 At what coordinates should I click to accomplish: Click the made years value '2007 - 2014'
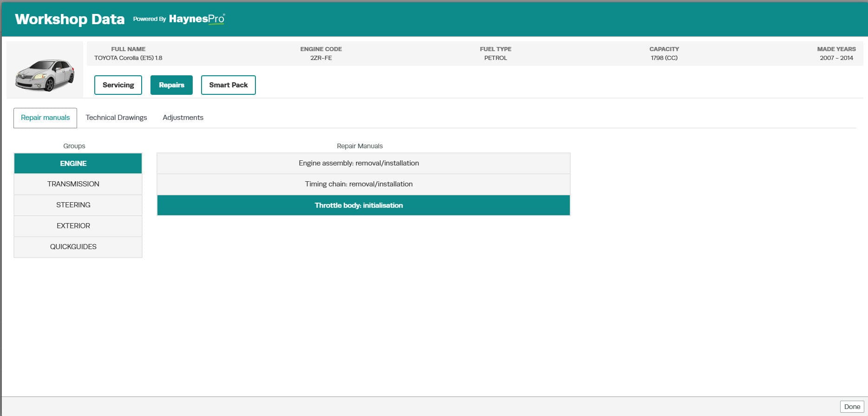(x=836, y=58)
